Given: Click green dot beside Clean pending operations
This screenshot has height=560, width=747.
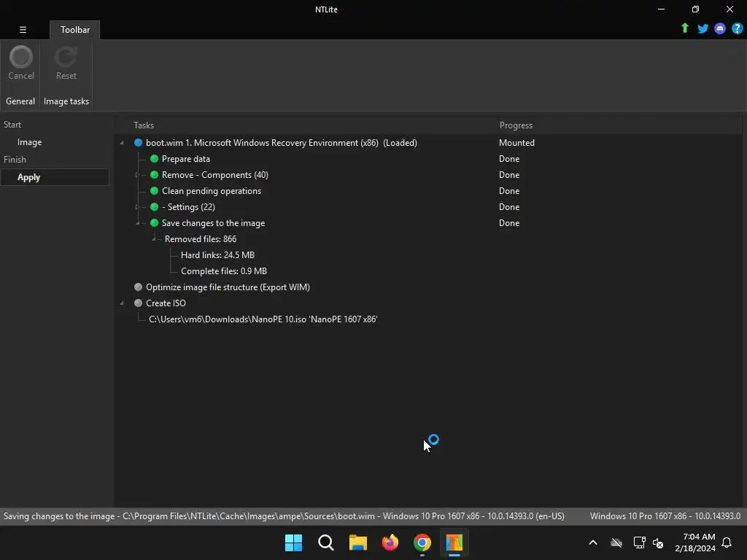Looking at the screenshot, I should [154, 191].
